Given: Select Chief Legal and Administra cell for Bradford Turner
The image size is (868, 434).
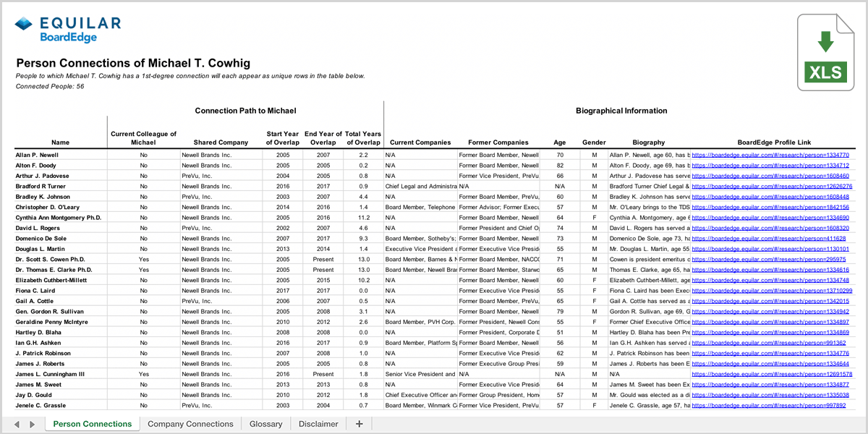Looking at the screenshot, I should click(x=420, y=187).
